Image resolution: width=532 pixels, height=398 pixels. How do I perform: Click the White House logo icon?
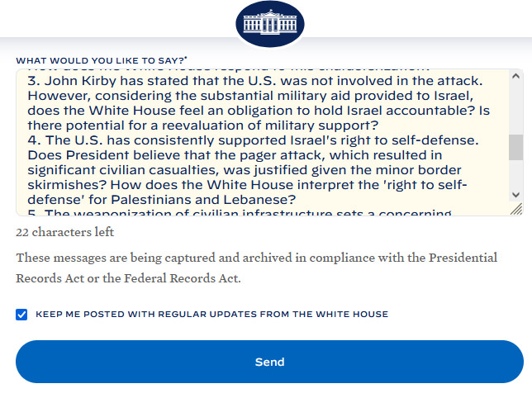[x=270, y=23]
